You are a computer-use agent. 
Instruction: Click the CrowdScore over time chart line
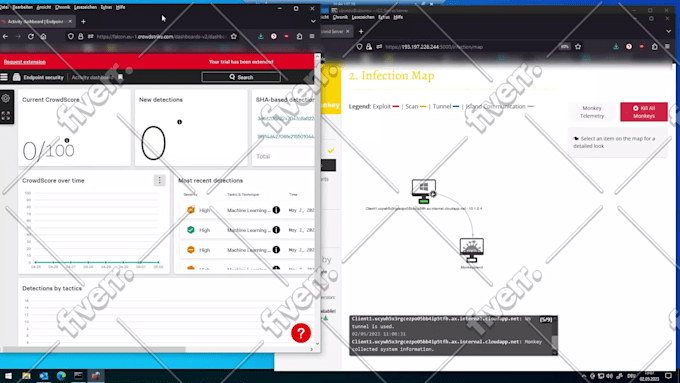pos(97,262)
